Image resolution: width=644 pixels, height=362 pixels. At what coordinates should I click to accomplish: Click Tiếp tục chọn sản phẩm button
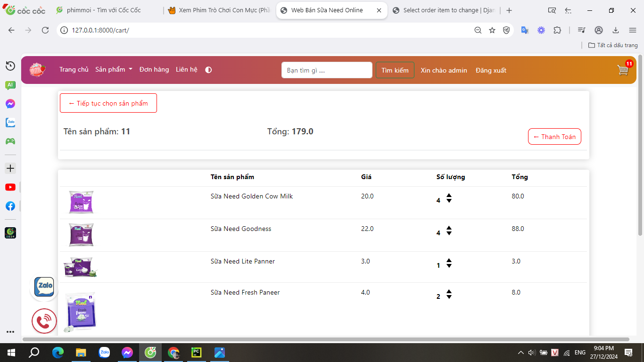point(108,103)
